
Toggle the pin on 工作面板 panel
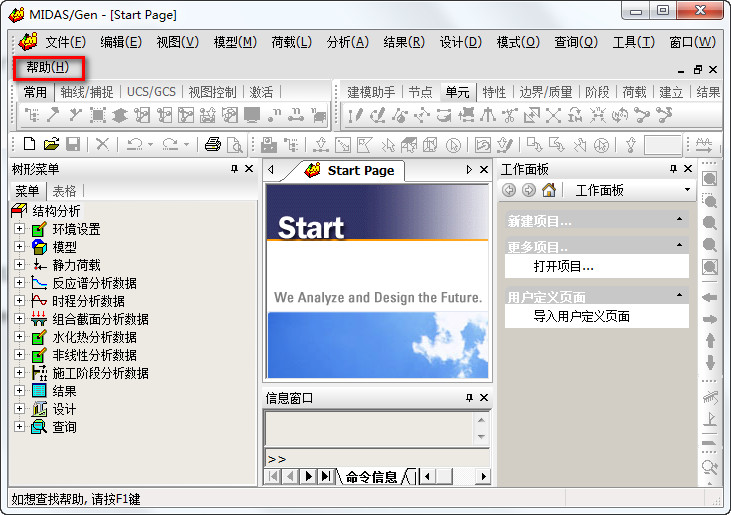(673, 169)
